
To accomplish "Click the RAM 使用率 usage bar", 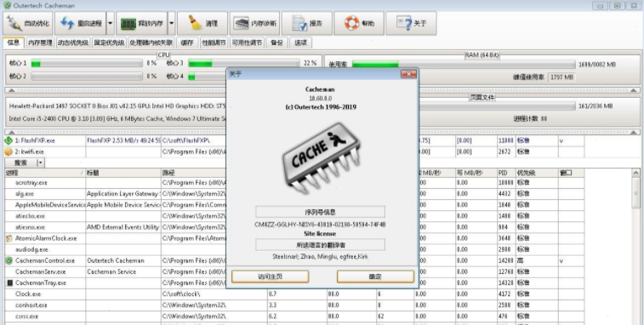I will pyautogui.click(x=464, y=65).
